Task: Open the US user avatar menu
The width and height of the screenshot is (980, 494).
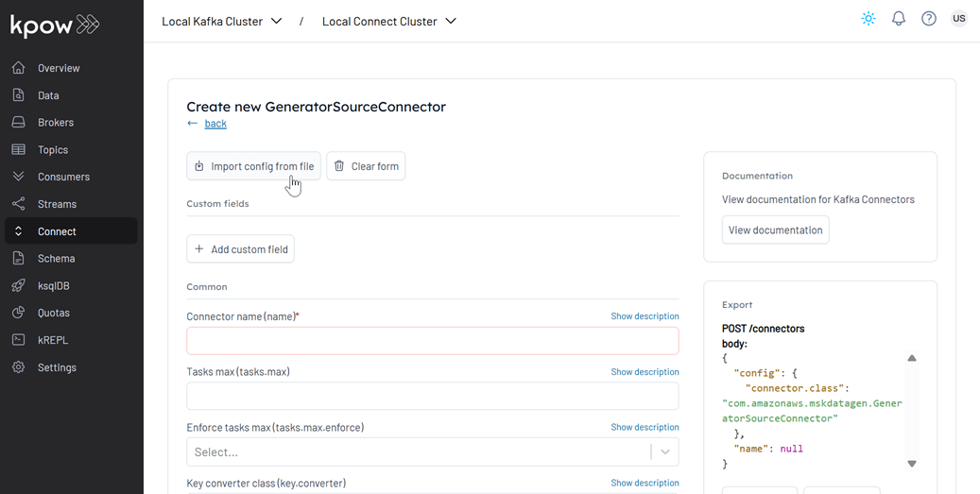Action: 959,19
